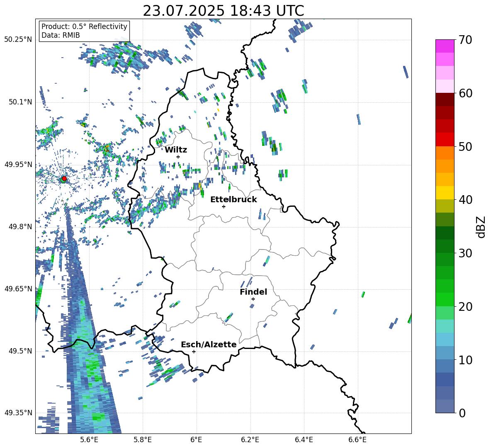Click the Findel station label

[253, 292]
